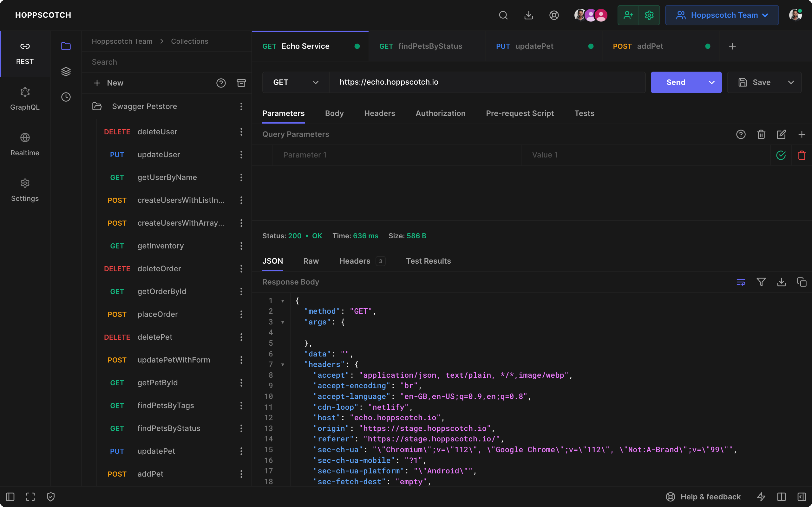Open the GET method dropdown
The image size is (812, 507).
coord(295,82)
